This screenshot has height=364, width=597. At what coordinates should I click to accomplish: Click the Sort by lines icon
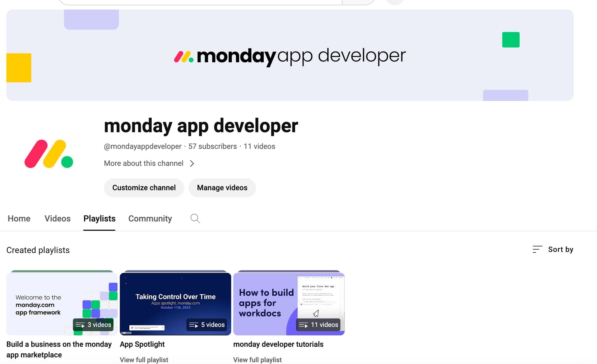[537, 249]
